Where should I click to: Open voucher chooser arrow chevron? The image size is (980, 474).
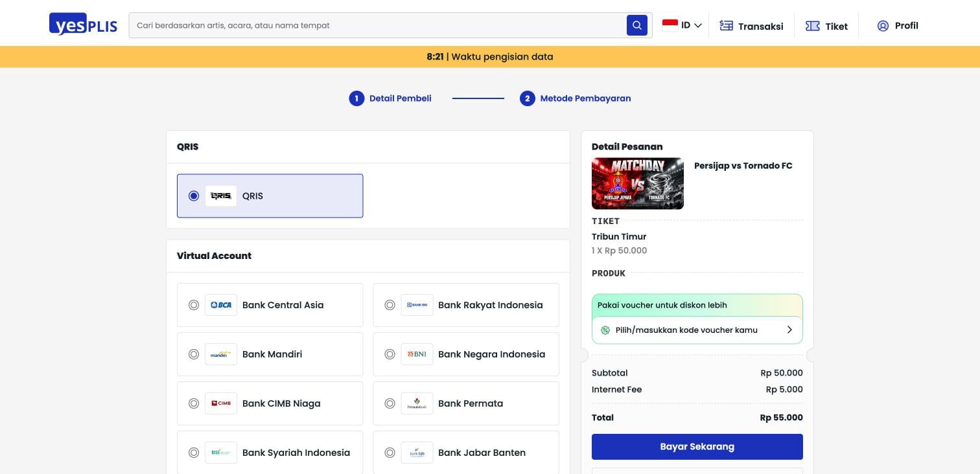point(789,330)
